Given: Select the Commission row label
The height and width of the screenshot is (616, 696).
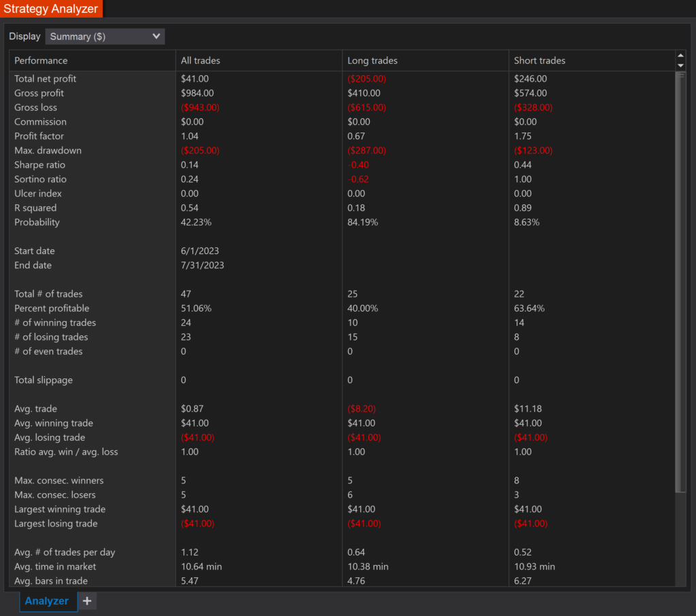Looking at the screenshot, I should pyautogui.click(x=40, y=122).
